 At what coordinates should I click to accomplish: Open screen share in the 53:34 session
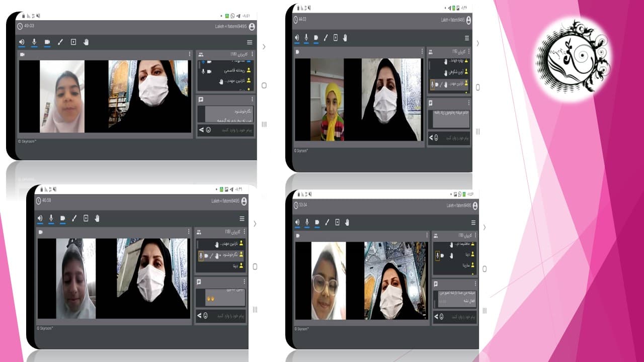pyautogui.click(x=337, y=222)
